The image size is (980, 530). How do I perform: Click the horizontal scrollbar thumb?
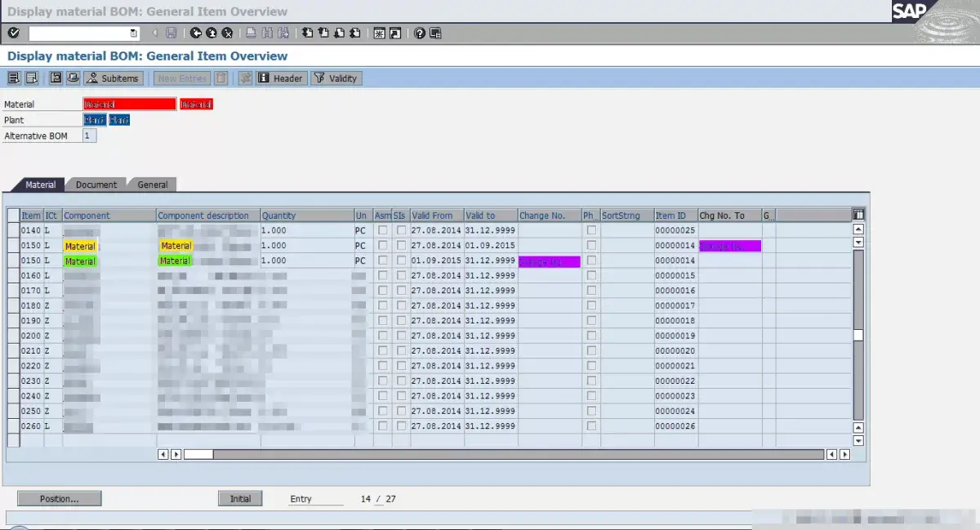(198, 454)
